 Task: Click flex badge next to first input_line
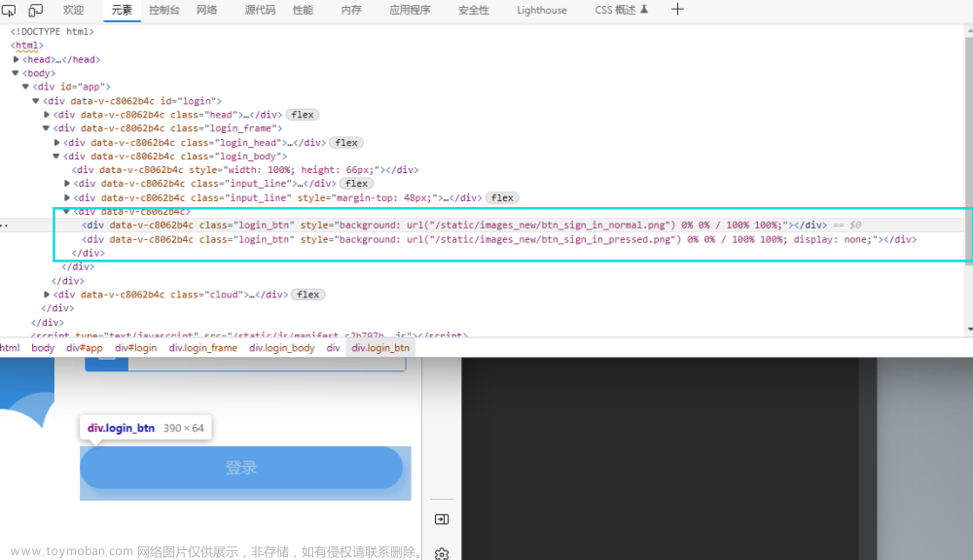357,184
